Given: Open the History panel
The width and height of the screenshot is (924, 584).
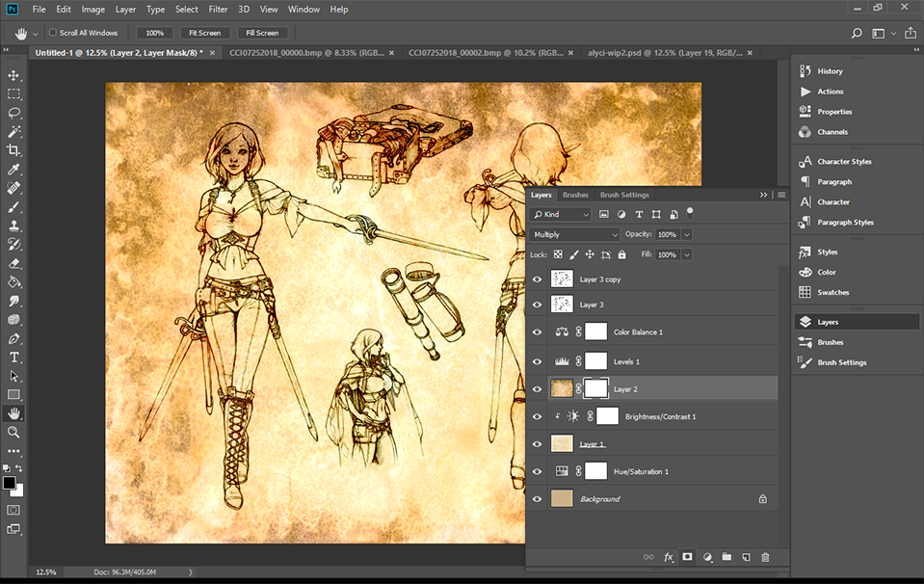Looking at the screenshot, I should pos(830,71).
